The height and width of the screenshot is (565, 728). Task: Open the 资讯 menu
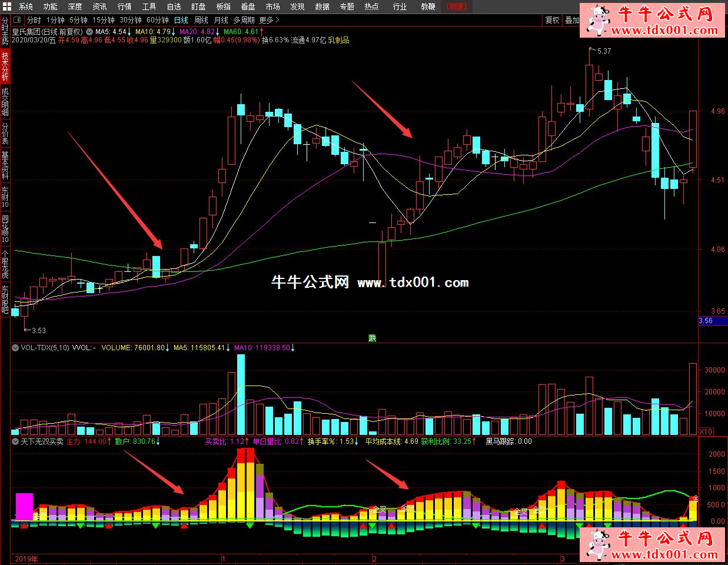coord(100,6)
